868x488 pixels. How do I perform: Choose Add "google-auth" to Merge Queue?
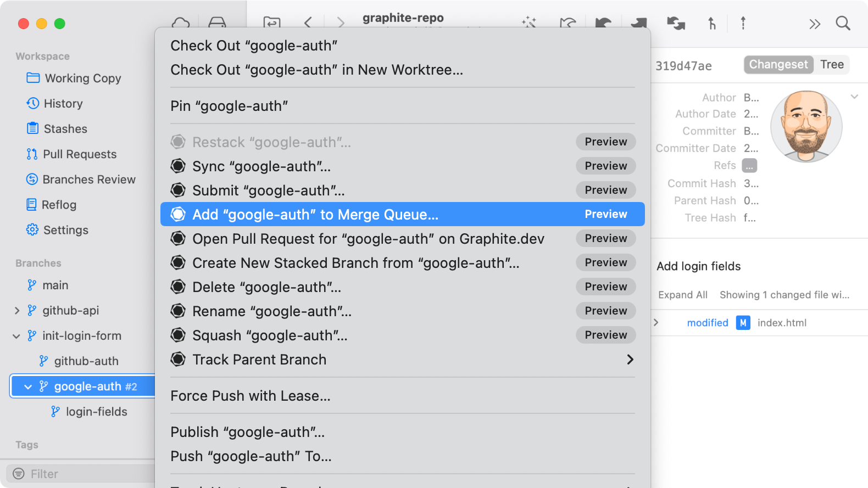[x=315, y=215]
